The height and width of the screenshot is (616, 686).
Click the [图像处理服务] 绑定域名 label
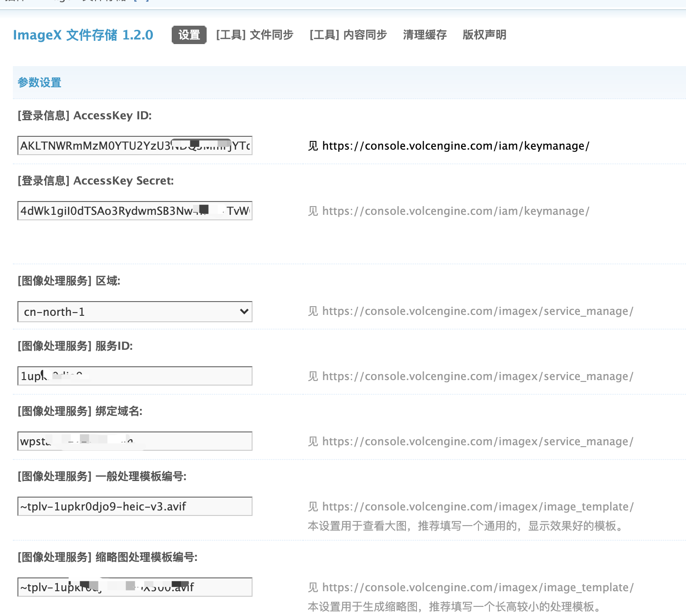pos(80,411)
